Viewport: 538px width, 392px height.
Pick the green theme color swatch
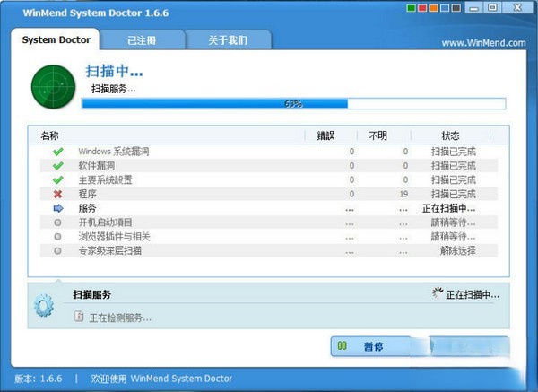[411, 8]
